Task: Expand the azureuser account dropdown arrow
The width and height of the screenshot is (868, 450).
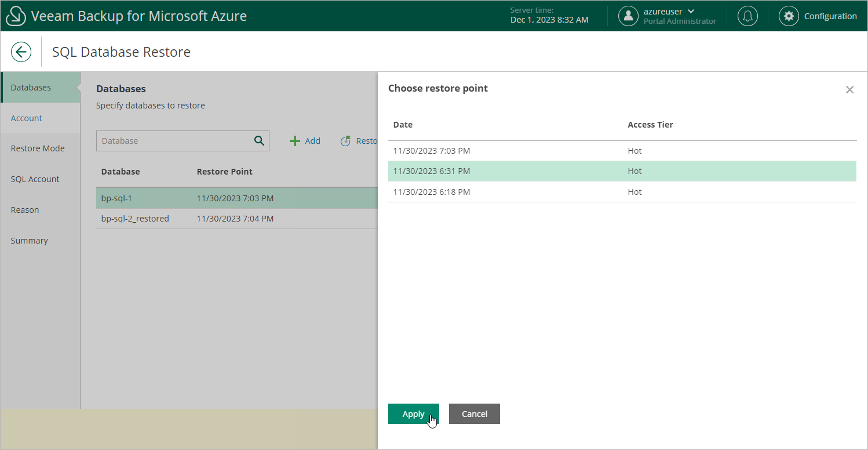Action: [x=691, y=12]
